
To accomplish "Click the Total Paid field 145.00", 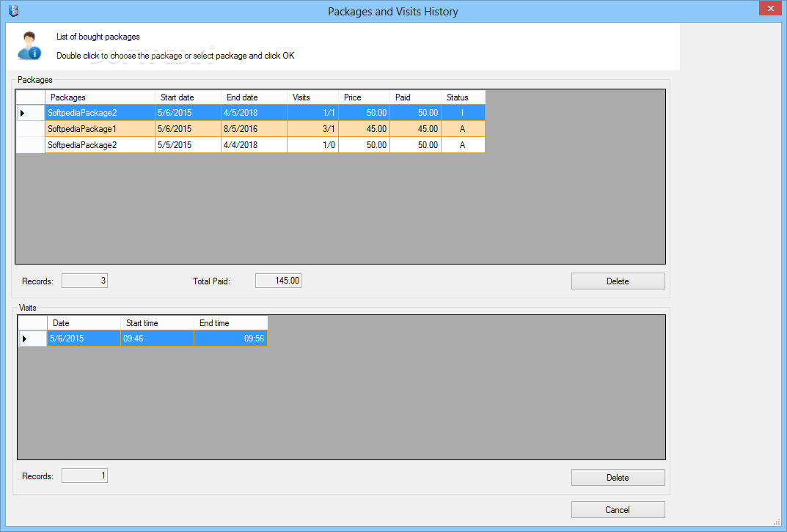I will (x=278, y=281).
